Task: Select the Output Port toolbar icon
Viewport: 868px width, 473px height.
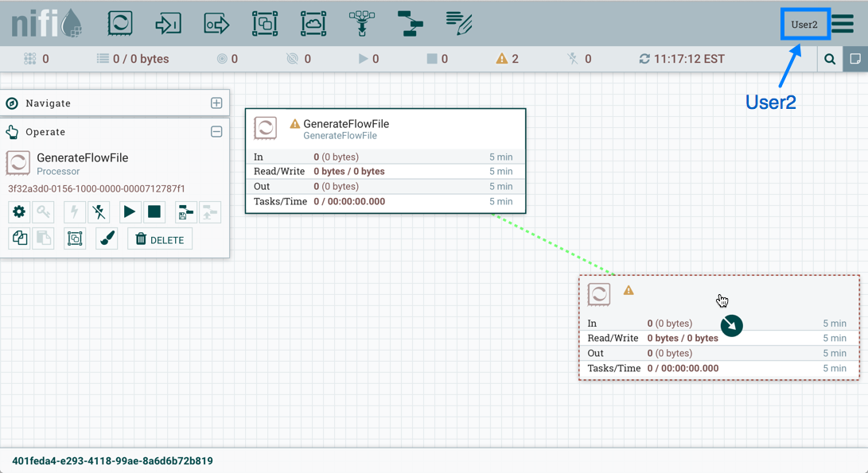Action: tap(216, 23)
